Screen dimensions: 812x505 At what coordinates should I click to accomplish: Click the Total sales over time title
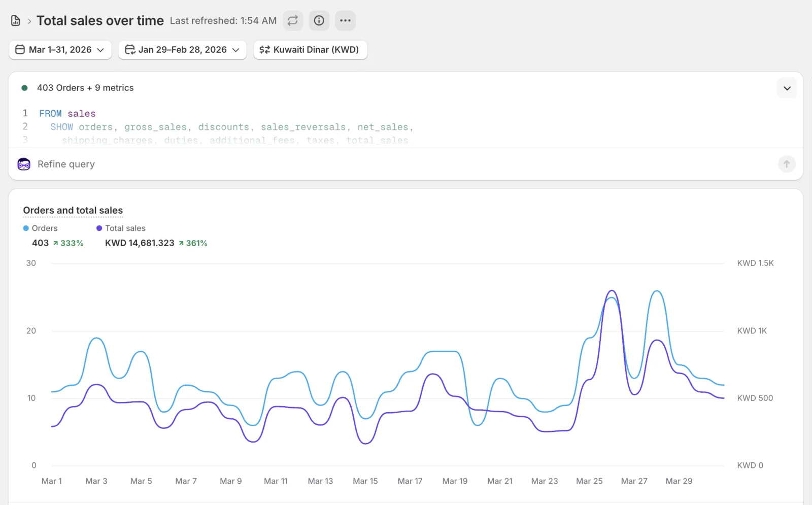pyautogui.click(x=100, y=21)
